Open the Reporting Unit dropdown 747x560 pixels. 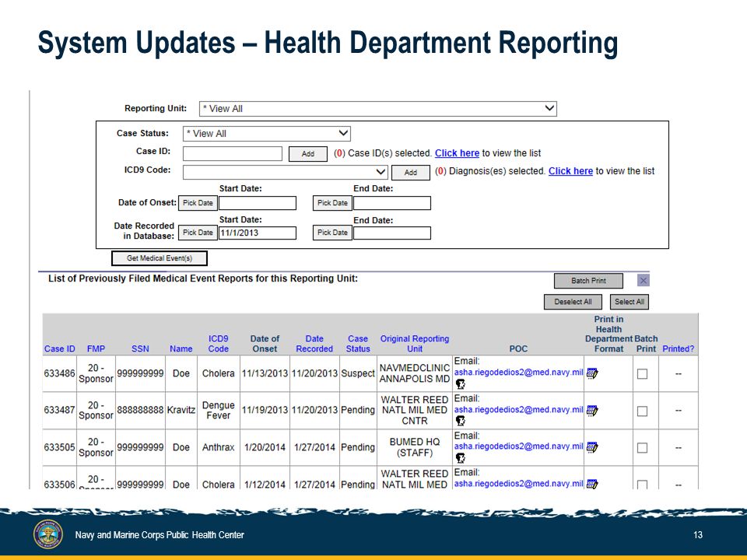(x=378, y=109)
